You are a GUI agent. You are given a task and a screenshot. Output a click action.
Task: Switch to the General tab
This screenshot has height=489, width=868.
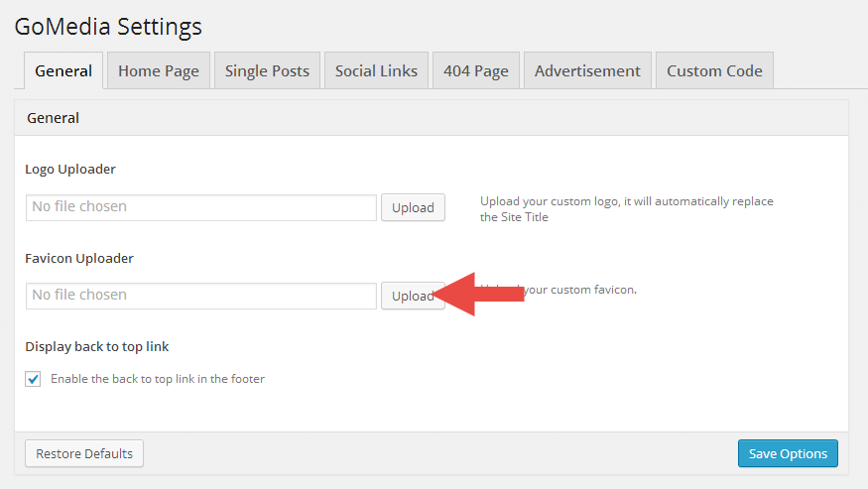pyautogui.click(x=63, y=70)
